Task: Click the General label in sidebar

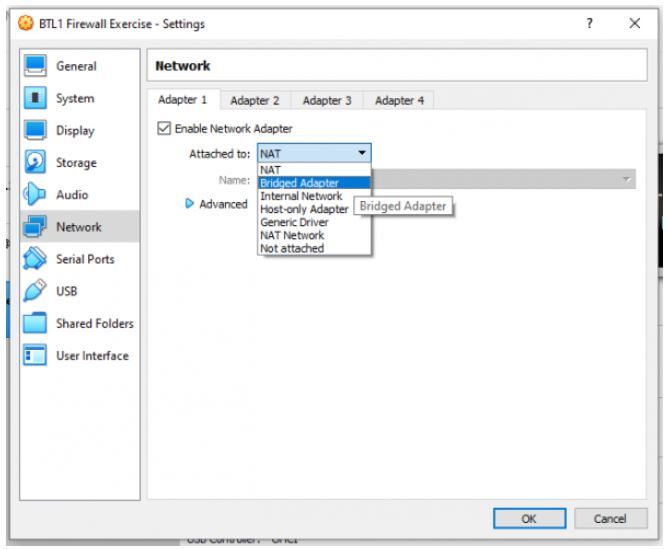Action: pyautogui.click(x=76, y=66)
